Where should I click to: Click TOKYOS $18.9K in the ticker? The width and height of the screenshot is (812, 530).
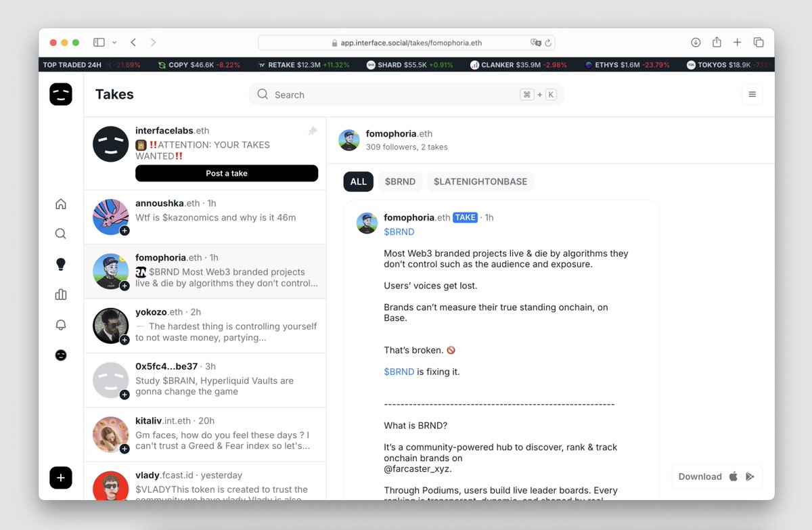coord(729,65)
